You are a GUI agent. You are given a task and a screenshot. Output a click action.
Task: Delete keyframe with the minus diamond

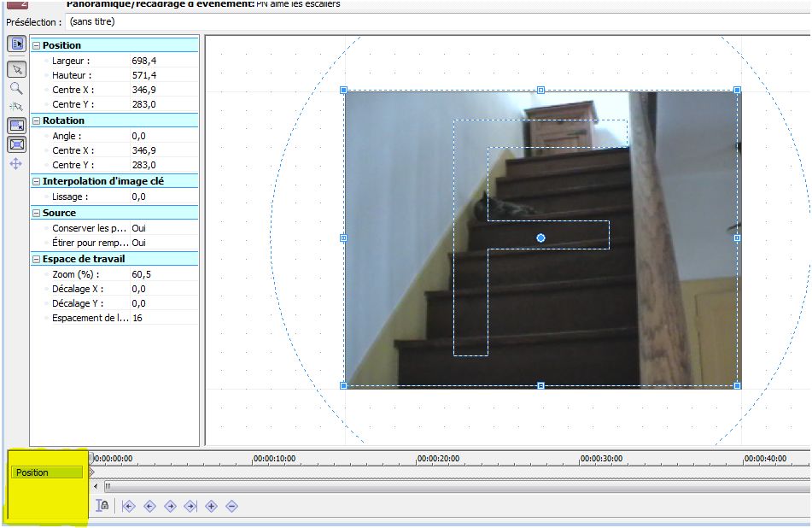point(232,507)
